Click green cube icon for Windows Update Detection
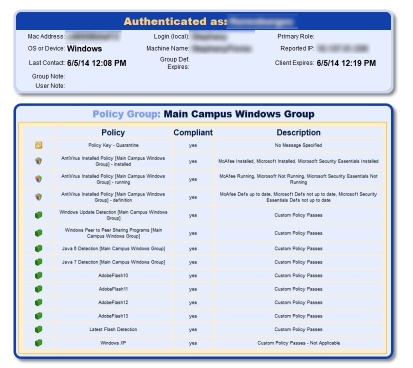This screenshot has width=413, height=368. pyautogui.click(x=39, y=215)
